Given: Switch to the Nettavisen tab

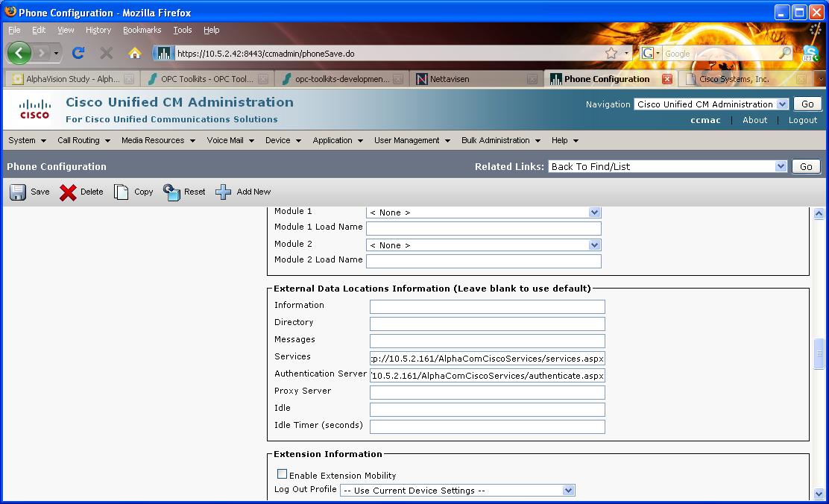Looking at the screenshot, I should pos(476,79).
